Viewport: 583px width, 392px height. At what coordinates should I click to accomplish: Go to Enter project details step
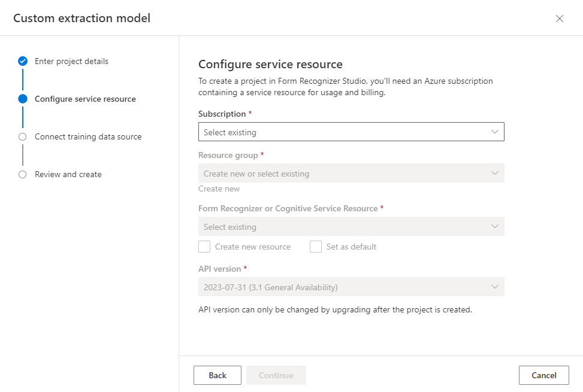(x=71, y=61)
